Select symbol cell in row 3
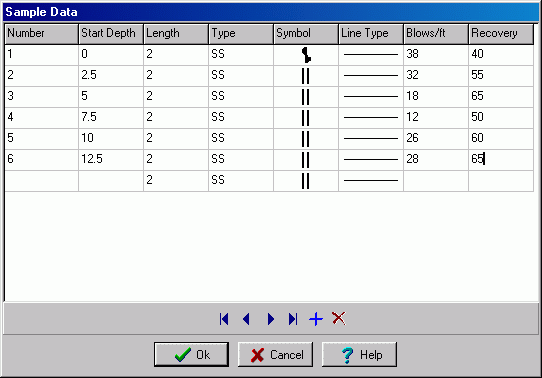The image size is (542, 378). click(306, 97)
